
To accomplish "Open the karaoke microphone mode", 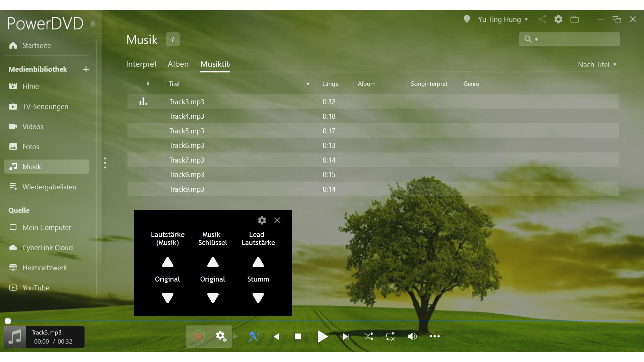I will [254, 336].
